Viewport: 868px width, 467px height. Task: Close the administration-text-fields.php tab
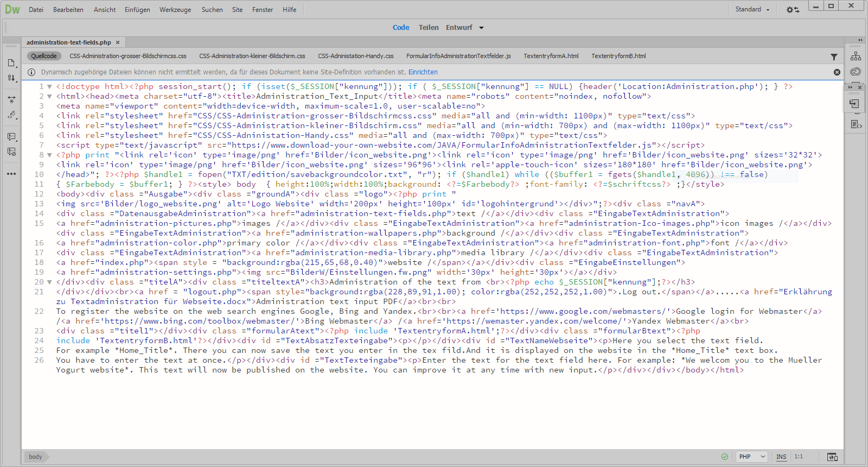click(117, 42)
